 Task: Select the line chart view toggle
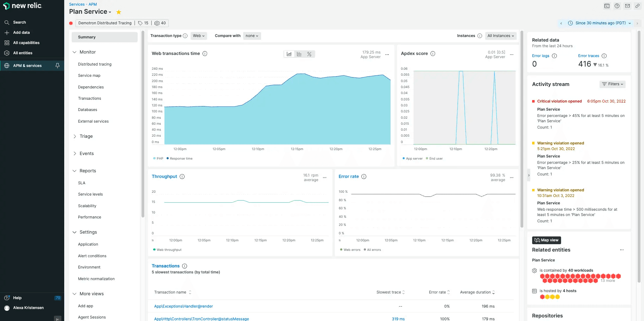click(x=289, y=54)
